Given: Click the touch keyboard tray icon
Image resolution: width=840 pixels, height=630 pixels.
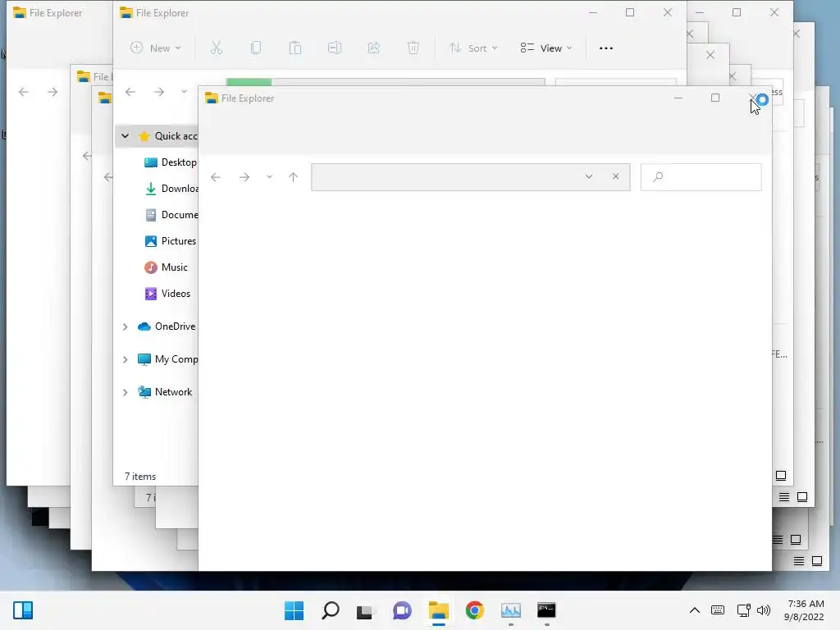Looking at the screenshot, I should tap(718, 610).
